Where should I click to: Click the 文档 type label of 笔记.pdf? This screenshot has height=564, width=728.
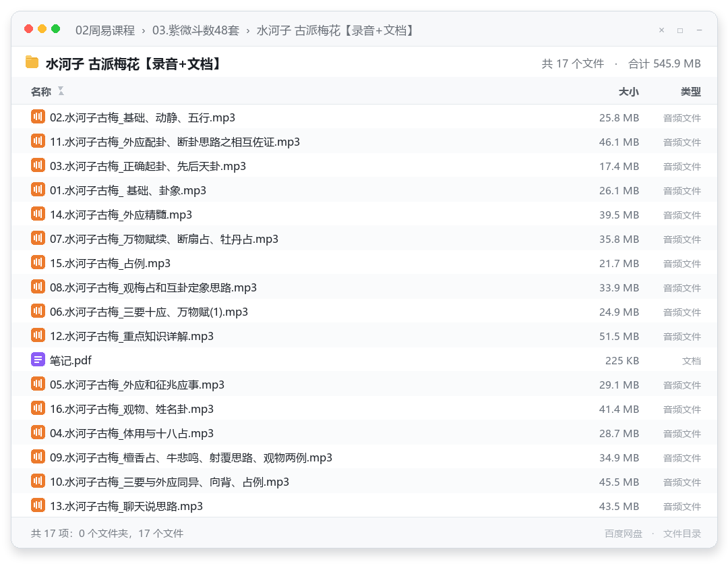692,361
